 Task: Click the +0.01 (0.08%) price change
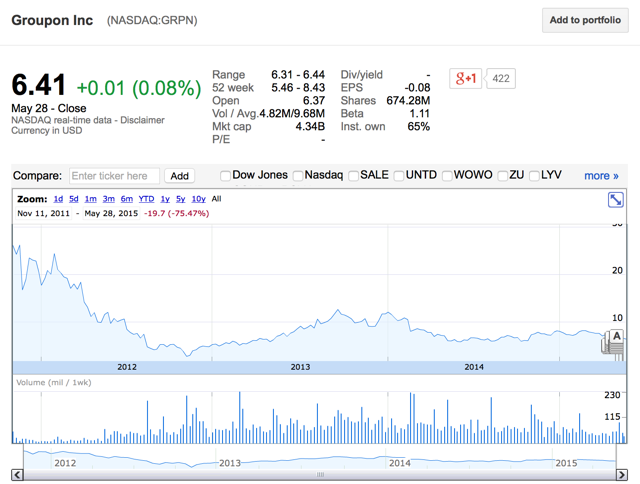[139, 88]
